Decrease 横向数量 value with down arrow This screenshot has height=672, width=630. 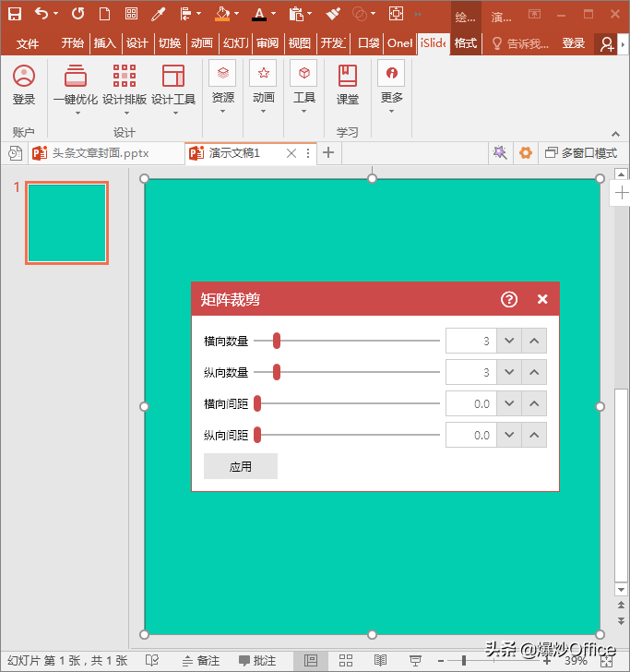509,342
